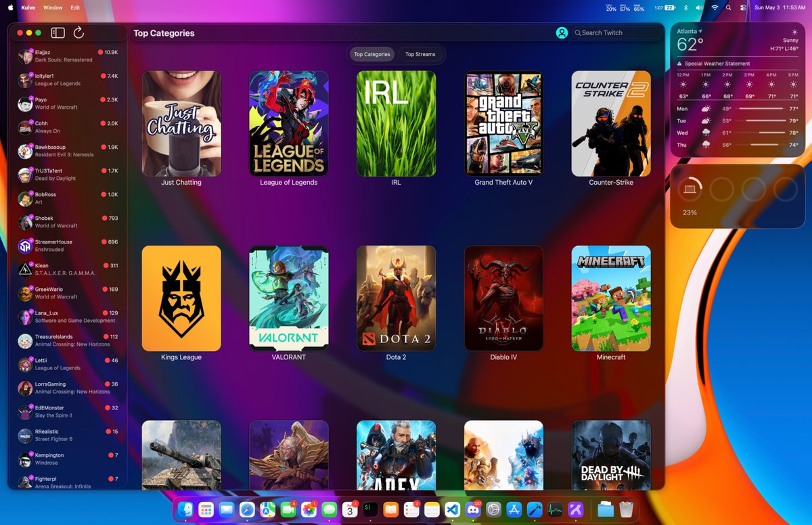
Task: Open the account profile icon
Action: pyautogui.click(x=562, y=32)
